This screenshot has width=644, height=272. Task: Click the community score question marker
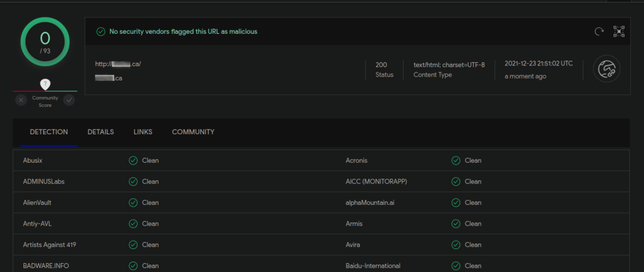(x=45, y=84)
